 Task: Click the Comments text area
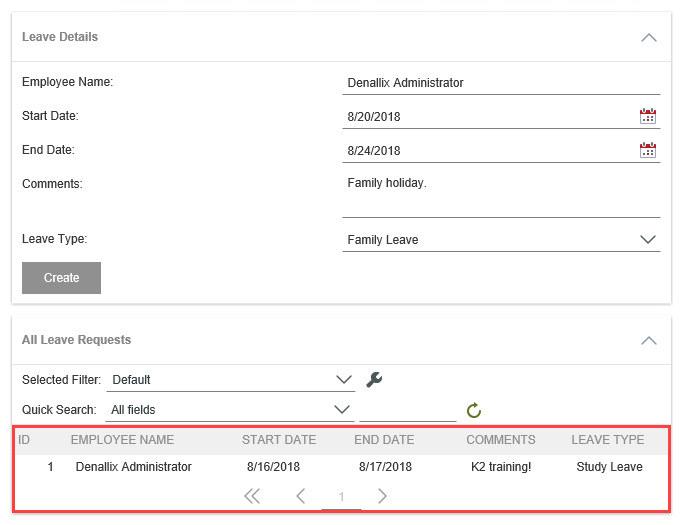point(500,194)
